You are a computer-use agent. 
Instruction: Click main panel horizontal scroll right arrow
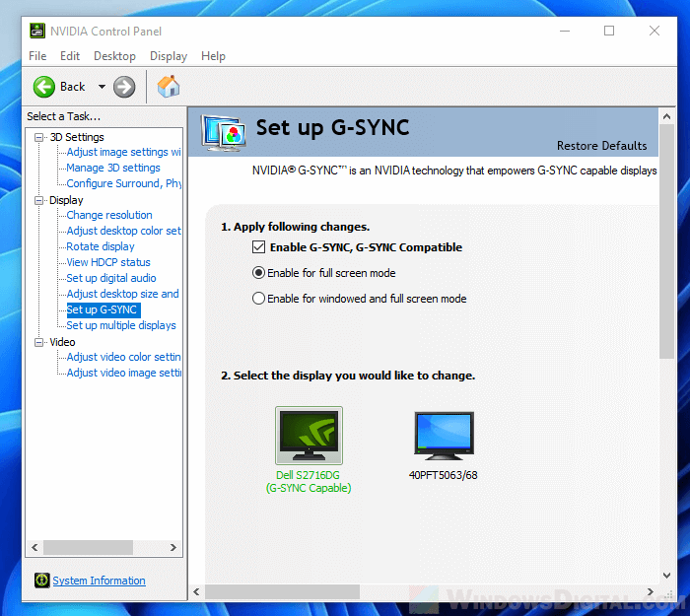[650, 591]
